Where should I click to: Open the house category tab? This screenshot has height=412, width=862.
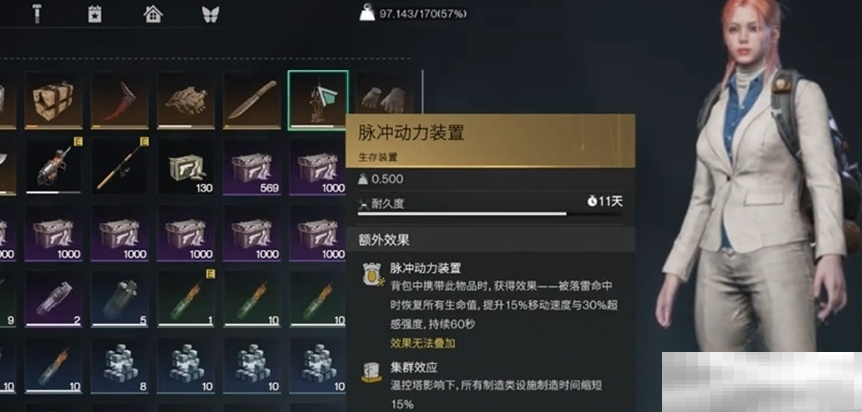pyautogui.click(x=153, y=14)
